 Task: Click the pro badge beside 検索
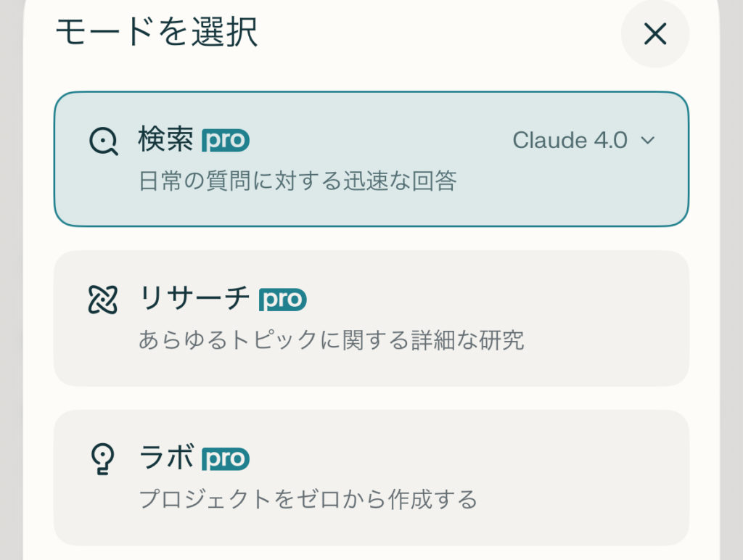point(226,140)
